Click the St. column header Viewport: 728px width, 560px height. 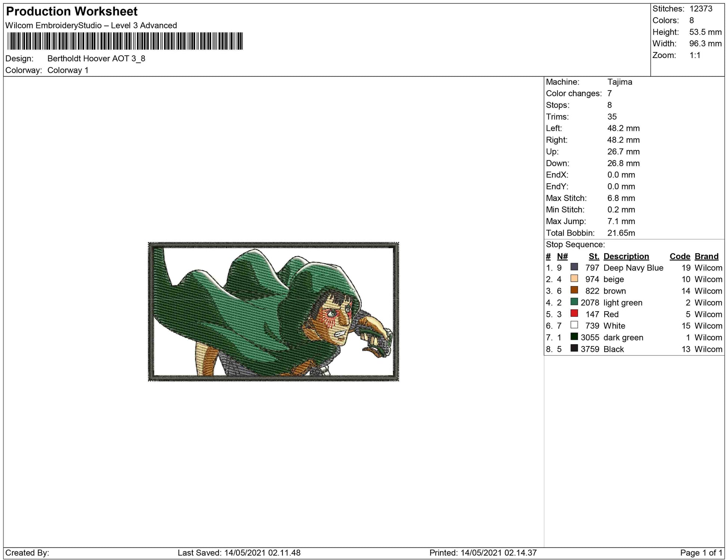[594, 256]
